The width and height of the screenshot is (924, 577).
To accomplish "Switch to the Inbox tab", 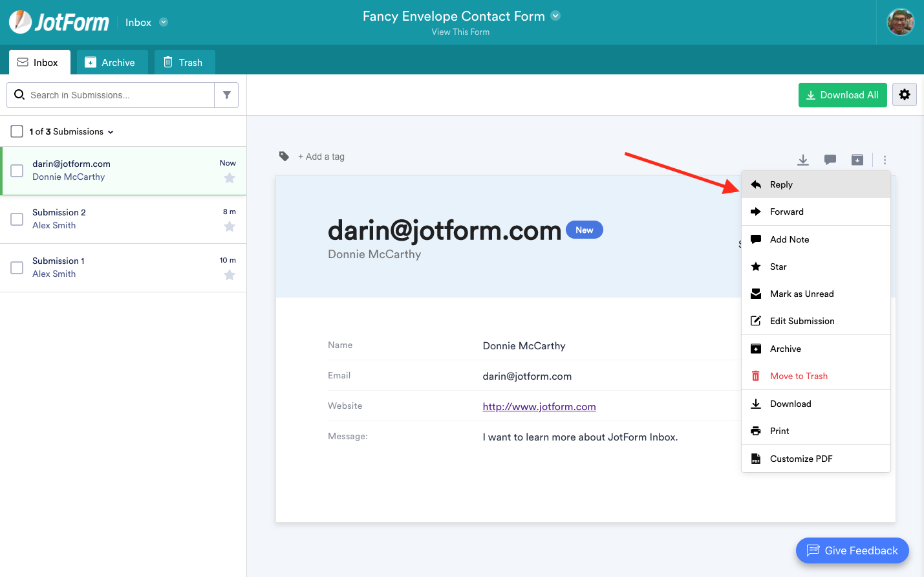I will (x=39, y=62).
